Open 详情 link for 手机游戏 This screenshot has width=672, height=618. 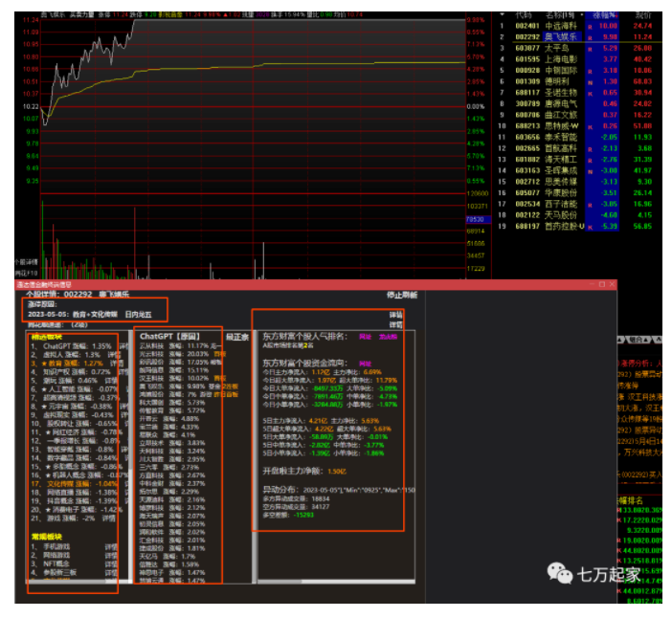pos(111,547)
